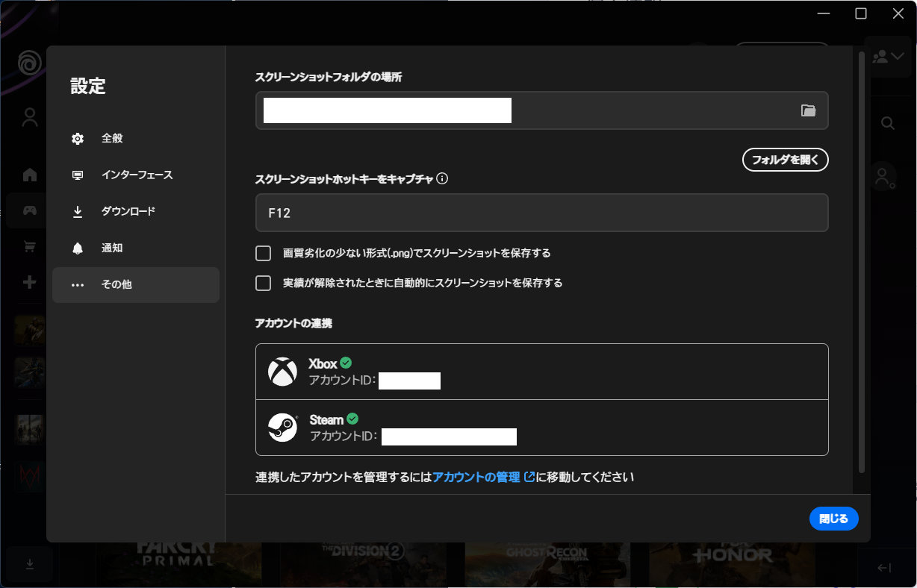Click the Xbox logo in linked accounts
917x588 pixels.
(x=282, y=372)
